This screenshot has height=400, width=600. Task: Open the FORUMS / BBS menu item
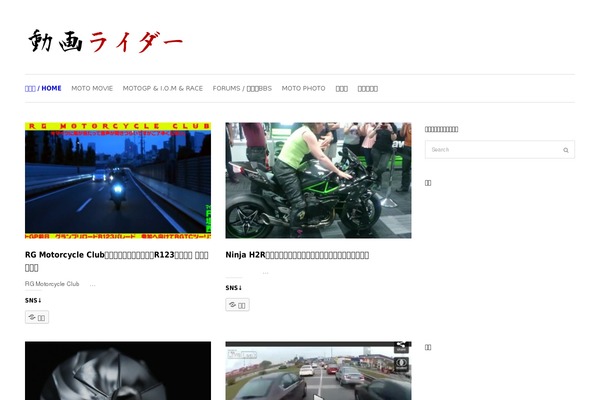click(x=242, y=88)
